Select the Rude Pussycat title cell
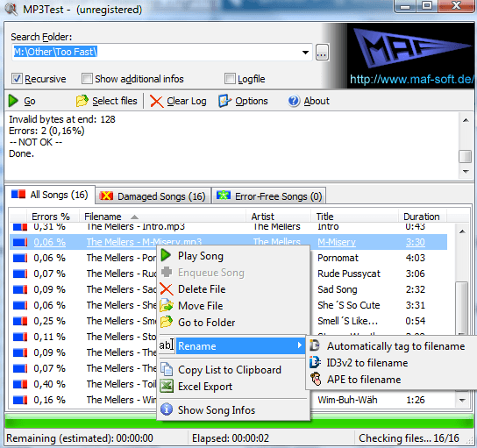Viewport: 477px width, 448px height. click(x=349, y=274)
